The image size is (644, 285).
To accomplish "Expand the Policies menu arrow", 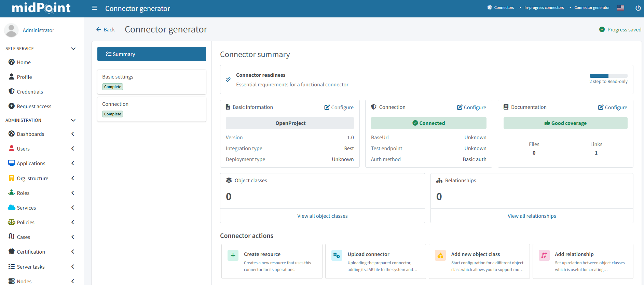I will click(x=72, y=222).
